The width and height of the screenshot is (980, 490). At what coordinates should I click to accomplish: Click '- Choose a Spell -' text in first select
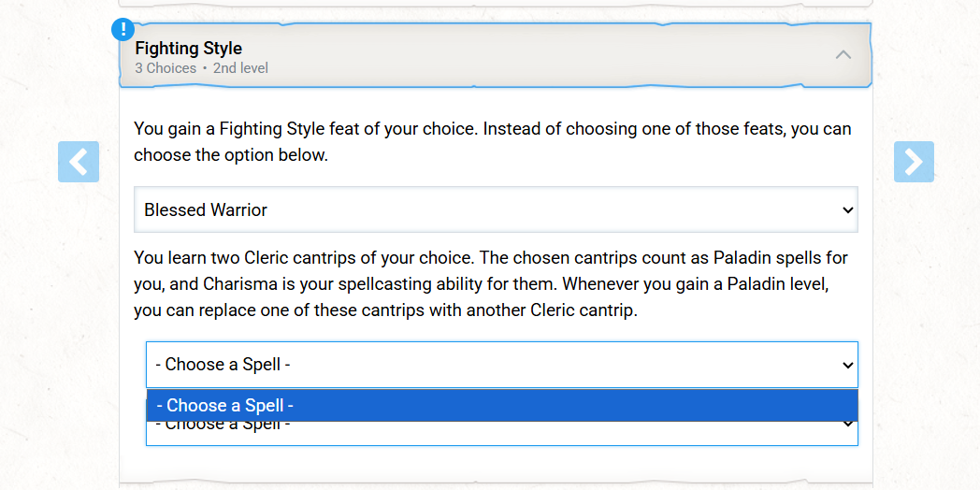(223, 365)
